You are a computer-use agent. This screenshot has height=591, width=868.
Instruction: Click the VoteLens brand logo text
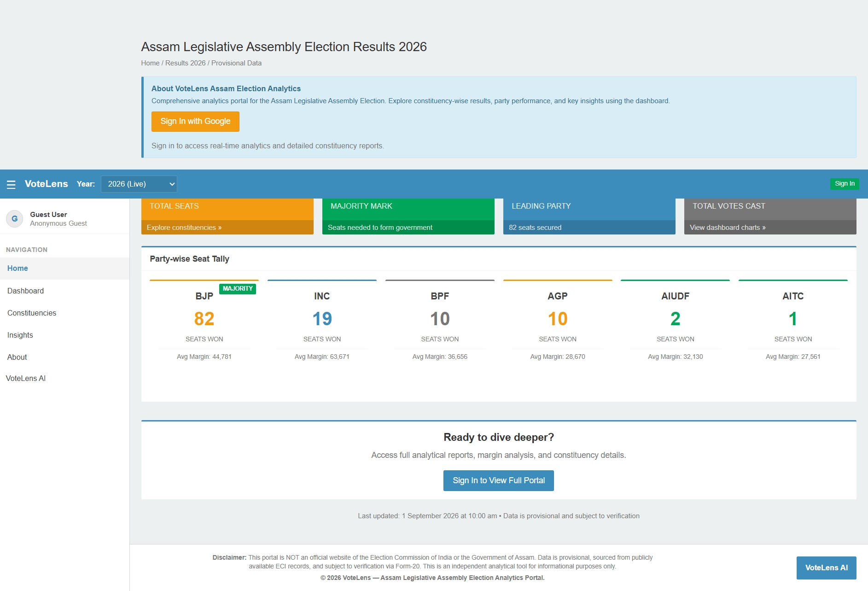click(x=46, y=184)
